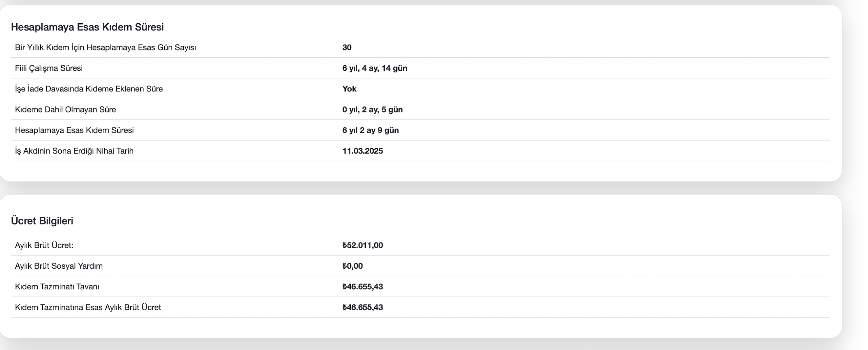Click the "Fiili Çalışma Süresi" row label
The height and width of the screenshot is (350, 868).
pos(49,68)
